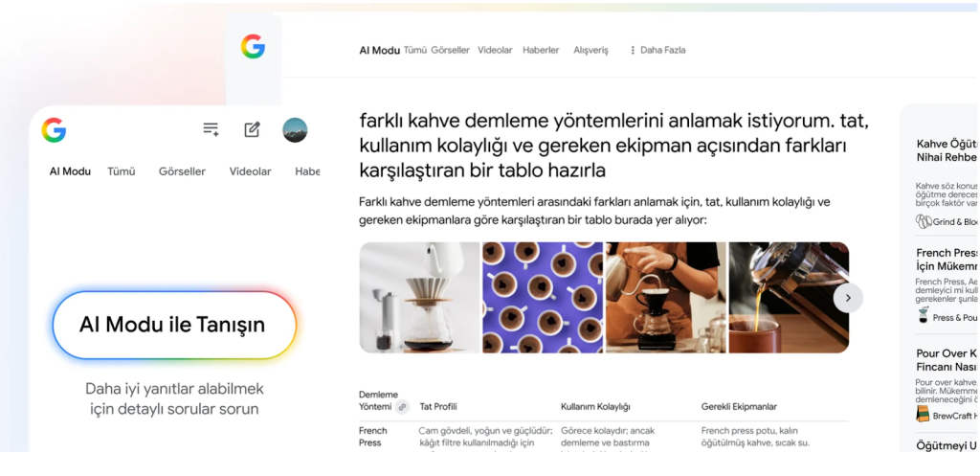Viewport: 980px width, 476px height.
Task: Switch to the Görseller tab in the top bar
Action: click(x=450, y=50)
